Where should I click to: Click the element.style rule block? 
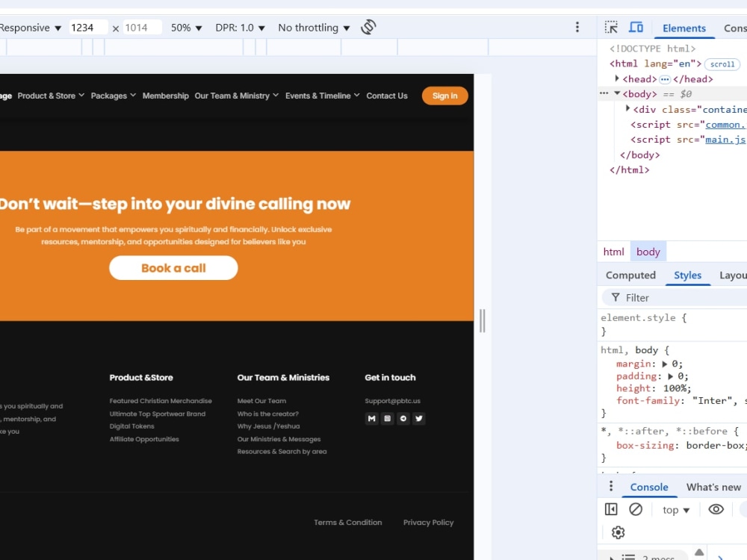(672, 324)
